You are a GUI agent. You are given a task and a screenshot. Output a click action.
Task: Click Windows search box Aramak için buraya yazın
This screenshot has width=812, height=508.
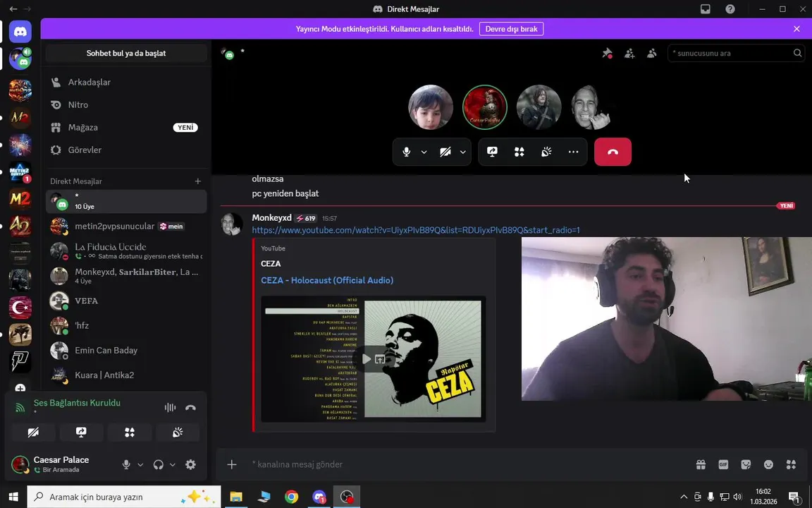124,497
